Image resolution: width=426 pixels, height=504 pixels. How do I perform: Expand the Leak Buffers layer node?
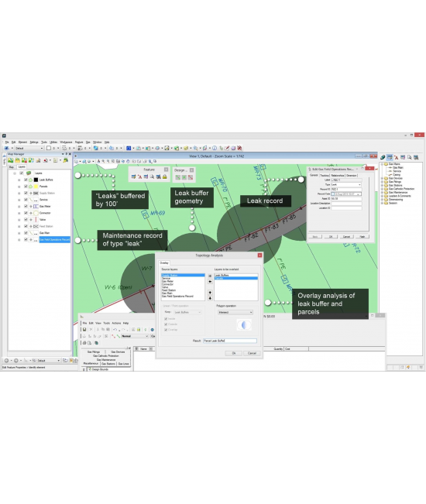click(19, 180)
